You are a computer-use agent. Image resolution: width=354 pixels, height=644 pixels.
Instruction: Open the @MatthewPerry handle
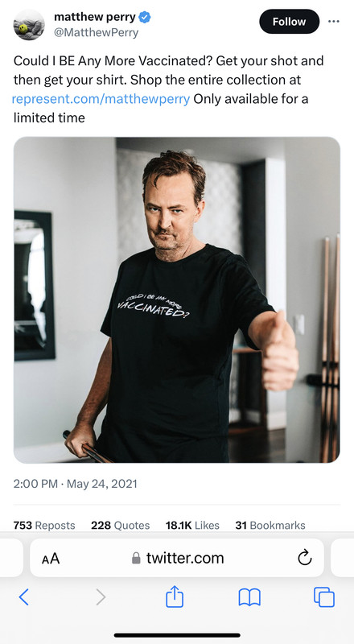[x=96, y=33]
